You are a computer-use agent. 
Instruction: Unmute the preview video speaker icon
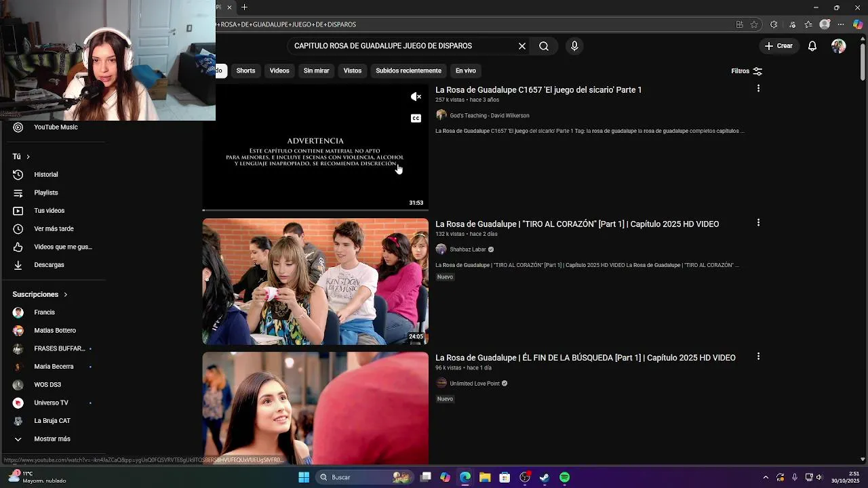[416, 97]
